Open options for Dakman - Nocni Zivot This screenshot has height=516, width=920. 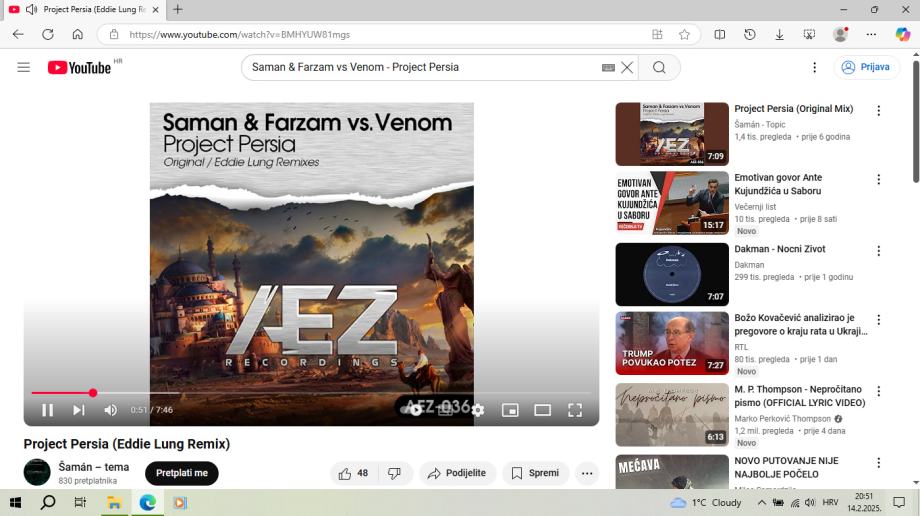point(878,251)
